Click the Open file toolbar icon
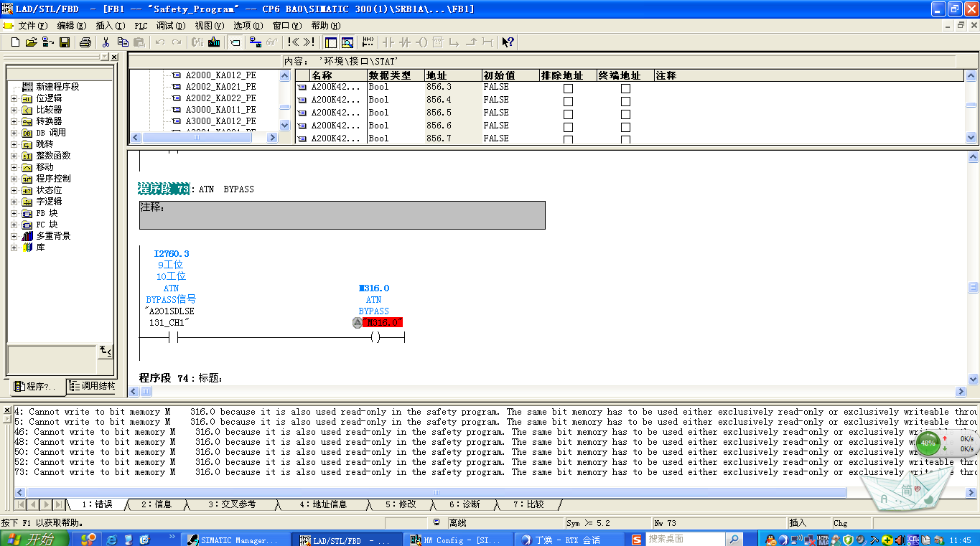Screen dimensions: 980x546 click(31, 42)
